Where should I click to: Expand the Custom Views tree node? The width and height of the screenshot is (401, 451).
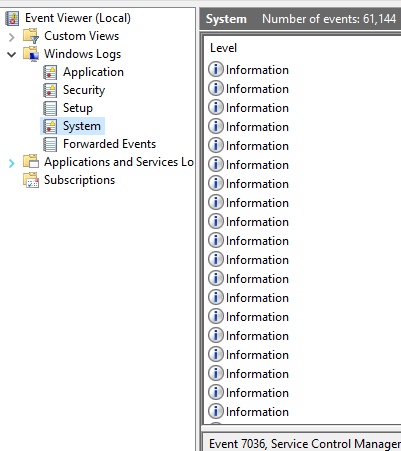[12, 37]
